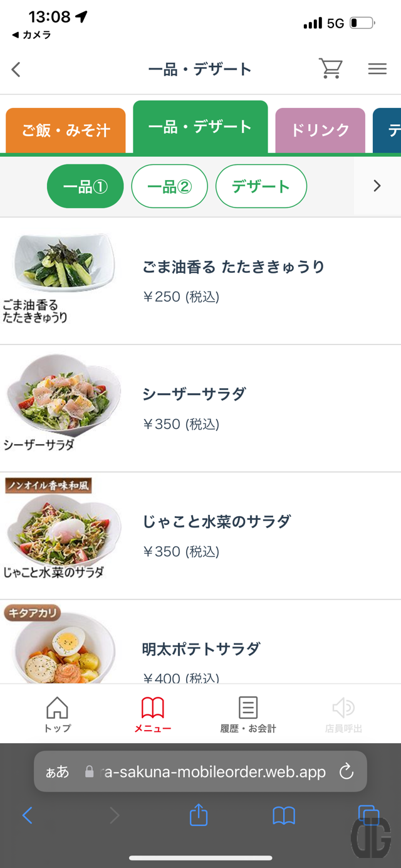Open ごま油香る たたききゅうり item
The height and width of the screenshot is (868, 401).
point(233,267)
